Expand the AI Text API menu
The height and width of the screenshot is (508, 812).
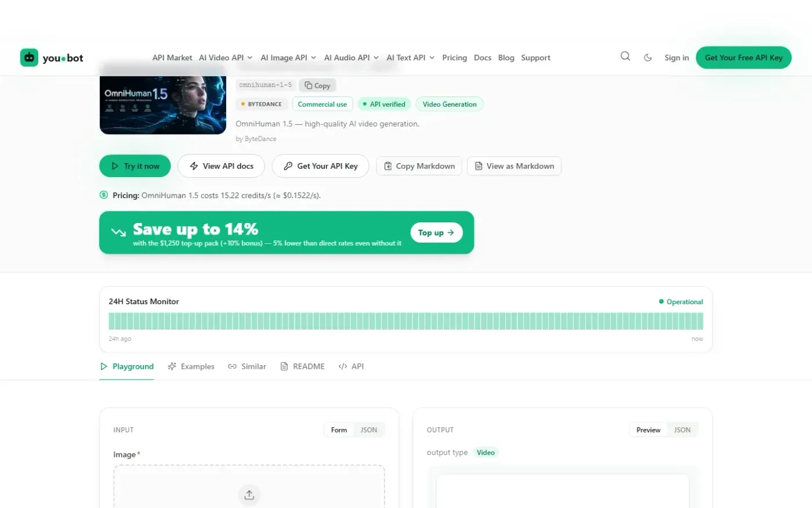click(411, 57)
